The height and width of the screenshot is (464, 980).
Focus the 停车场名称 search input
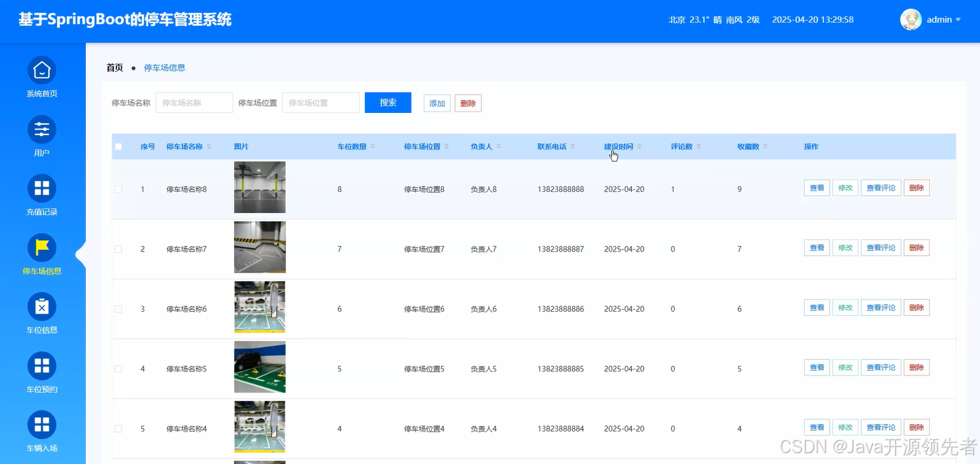point(194,103)
